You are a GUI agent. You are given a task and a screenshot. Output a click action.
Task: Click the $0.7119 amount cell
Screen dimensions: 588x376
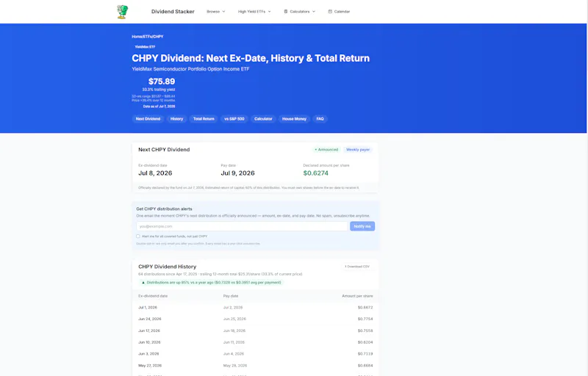[x=365, y=354]
